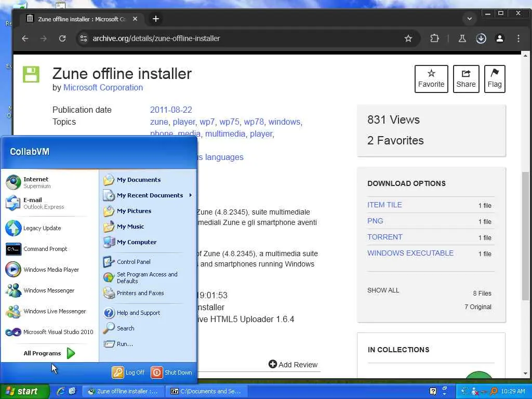The image size is (532, 399).
Task: Click the windows topic link
Action: [x=284, y=122]
